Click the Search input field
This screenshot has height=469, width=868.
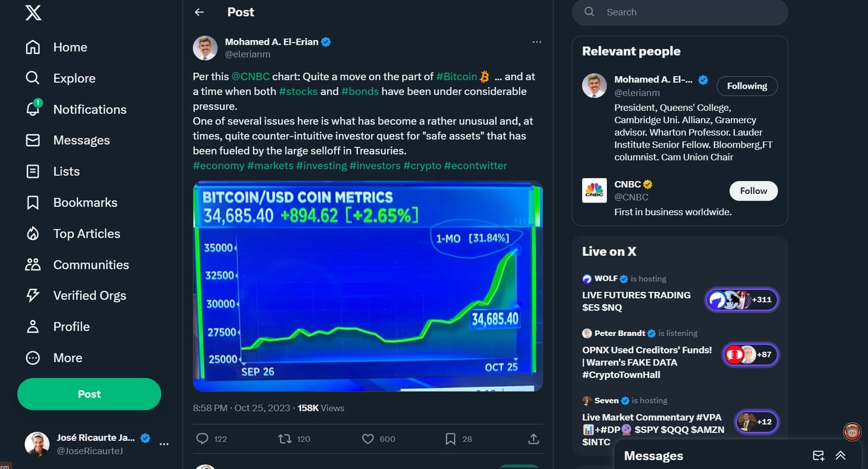pyautogui.click(x=688, y=12)
